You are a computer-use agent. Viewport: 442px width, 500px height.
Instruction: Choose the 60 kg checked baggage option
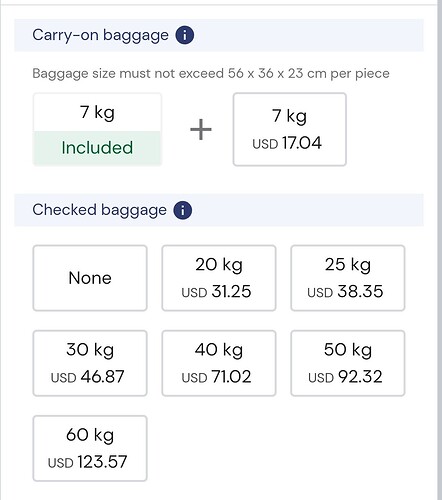(90, 448)
